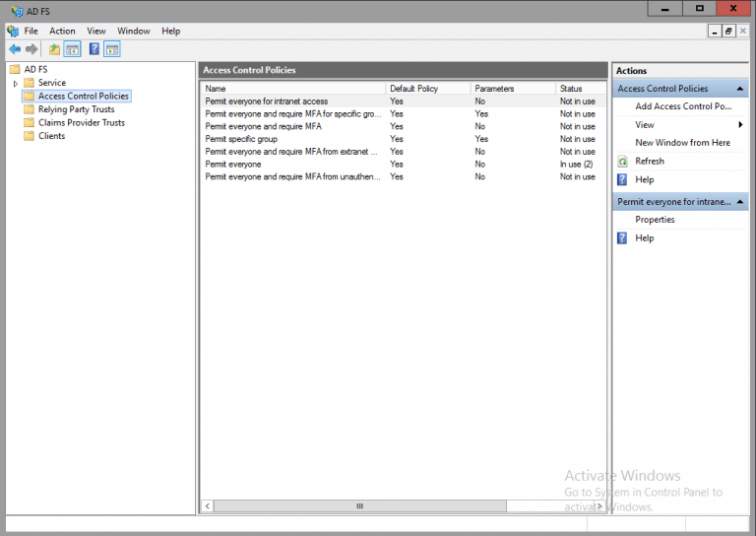Click Add Access Control Policy action
756x536 pixels.
(x=683, y=106)
